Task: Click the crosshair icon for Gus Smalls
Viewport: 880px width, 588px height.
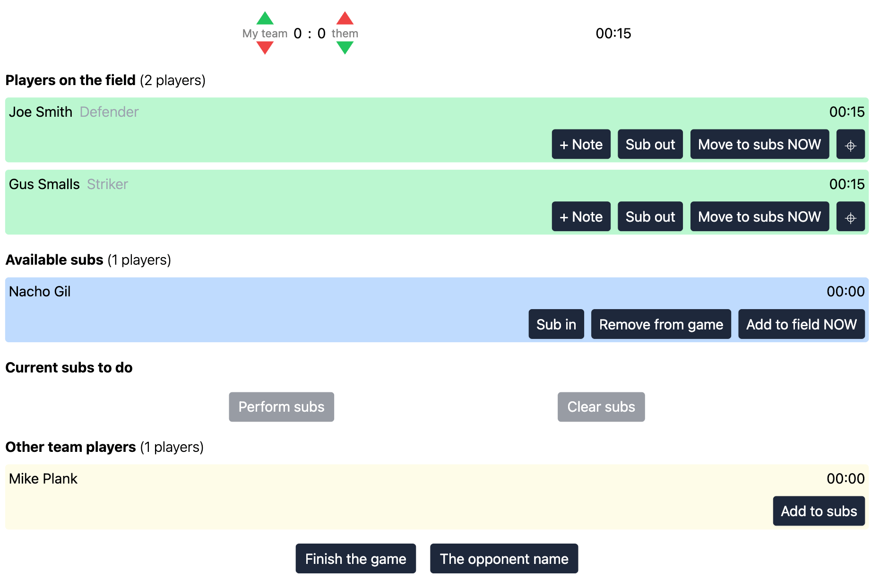Action: pyautogui.click(x=850, y=217)
